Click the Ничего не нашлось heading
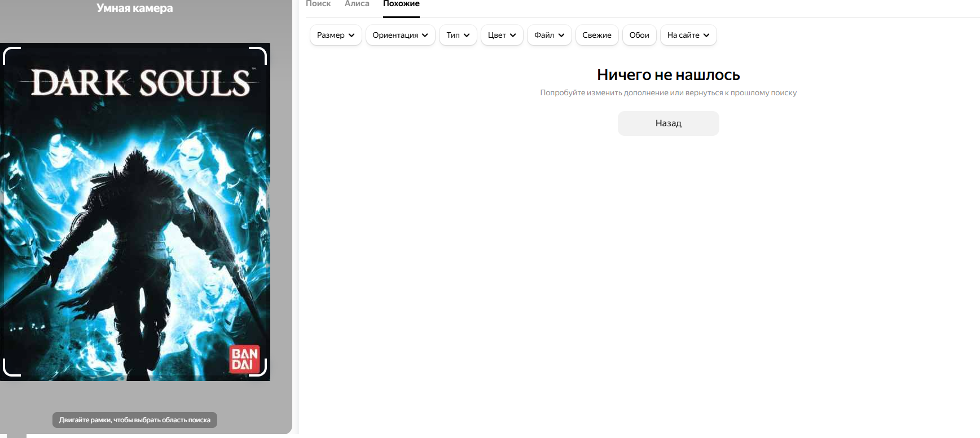 click(x=669, y=74)
